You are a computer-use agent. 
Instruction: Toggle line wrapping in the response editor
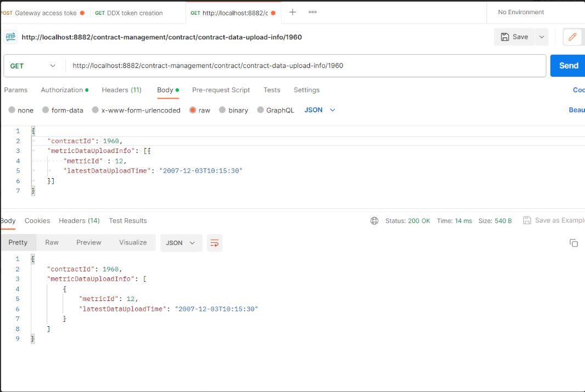[x=214, y=243]
